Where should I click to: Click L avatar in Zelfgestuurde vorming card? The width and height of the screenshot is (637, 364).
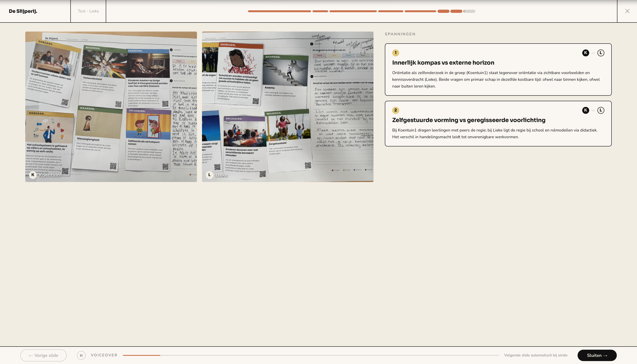tap(601, 110)
